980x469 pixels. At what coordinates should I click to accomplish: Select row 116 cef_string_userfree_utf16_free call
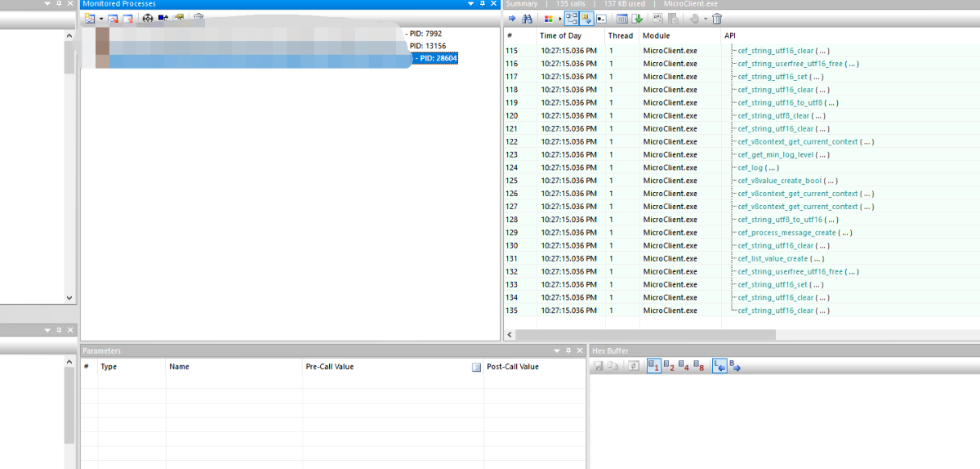click(742, 64)
